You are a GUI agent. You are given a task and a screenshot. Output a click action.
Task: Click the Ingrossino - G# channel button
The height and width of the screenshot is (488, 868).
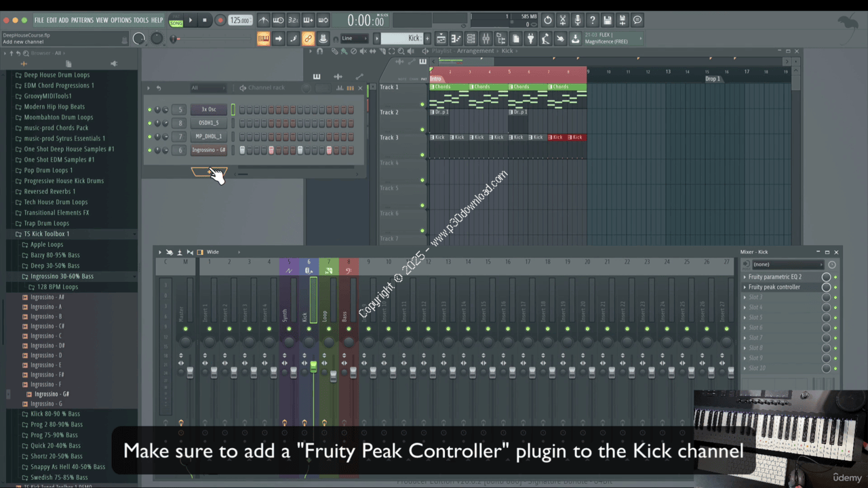click(x=208, y=150)
